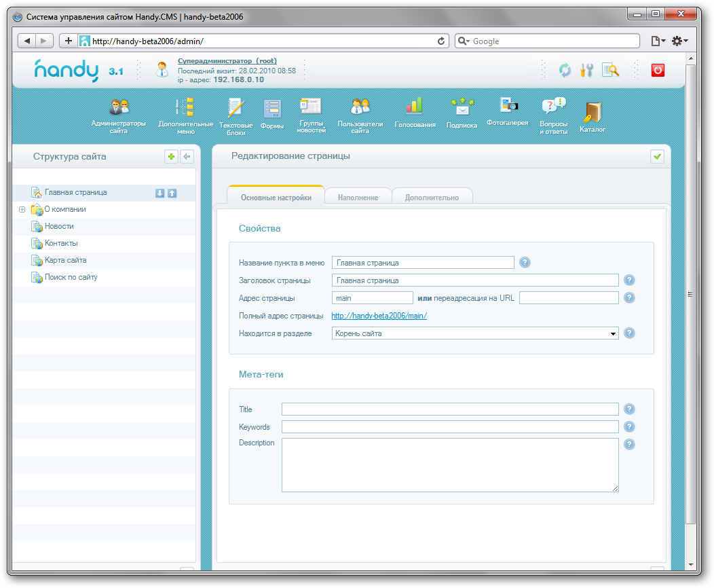Viewport: 714px width, 588px height.
Task: Click the green plus add page icon
Action: 172,157
